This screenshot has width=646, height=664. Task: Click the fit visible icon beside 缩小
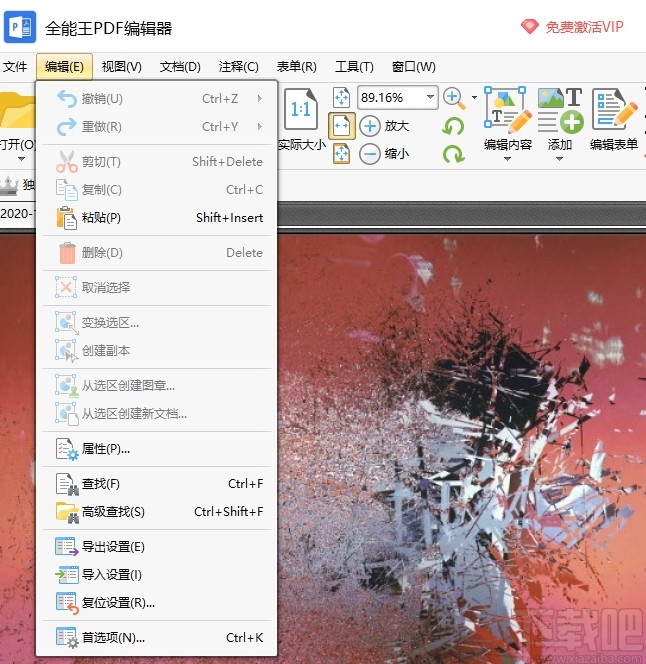341,154
